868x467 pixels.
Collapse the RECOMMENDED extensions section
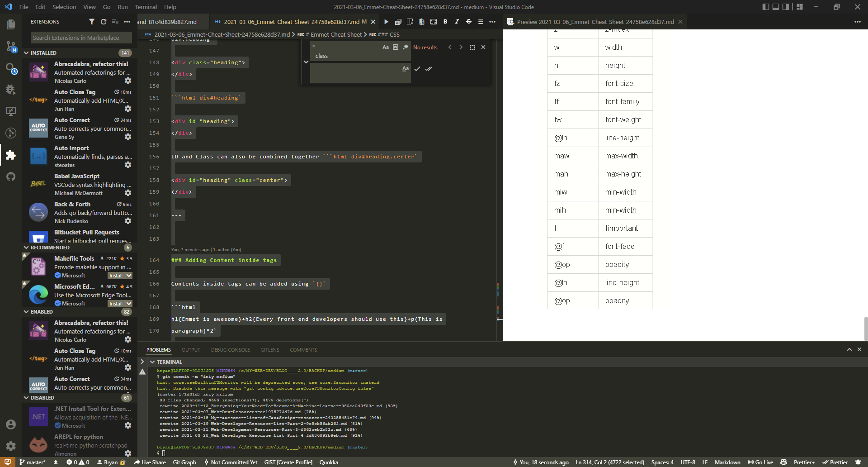26,248
